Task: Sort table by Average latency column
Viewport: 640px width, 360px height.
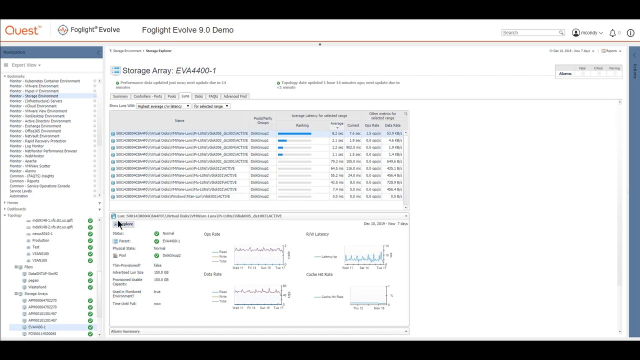Action: [x=337, y=125]
